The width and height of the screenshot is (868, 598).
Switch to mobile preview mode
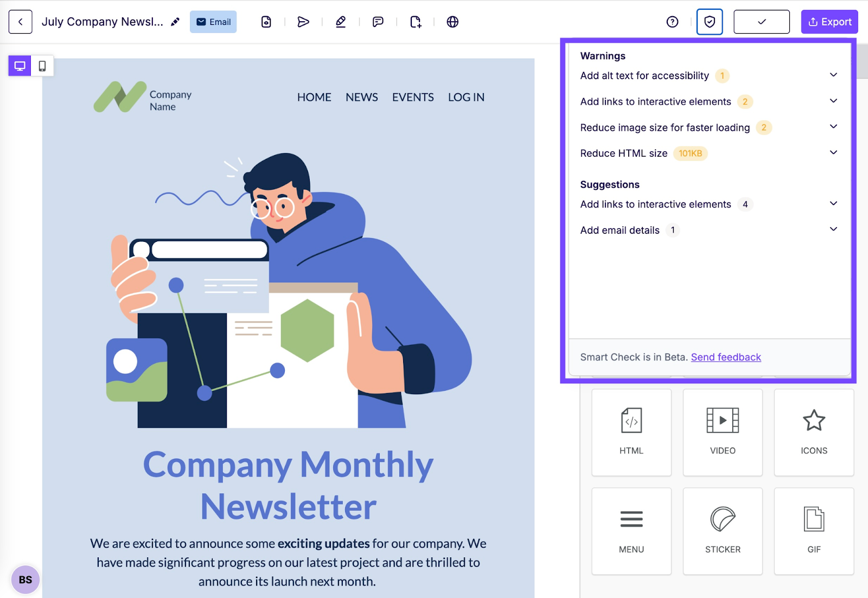42,66
